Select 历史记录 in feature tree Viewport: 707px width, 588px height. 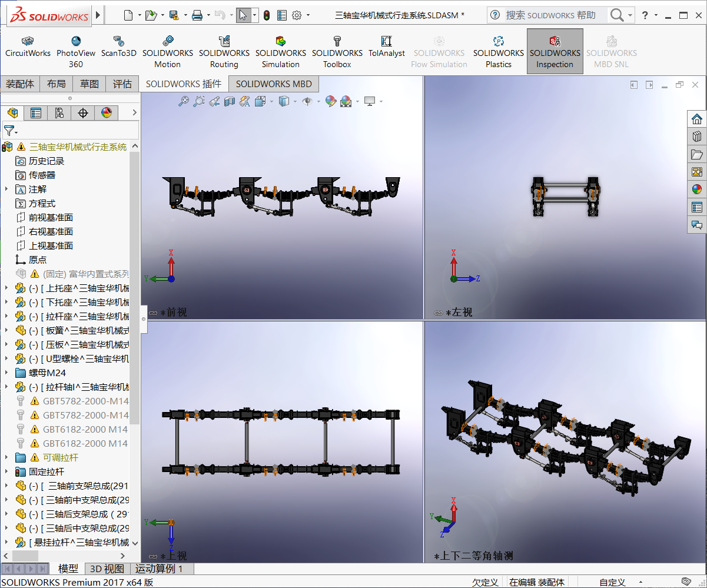[47, 161]
